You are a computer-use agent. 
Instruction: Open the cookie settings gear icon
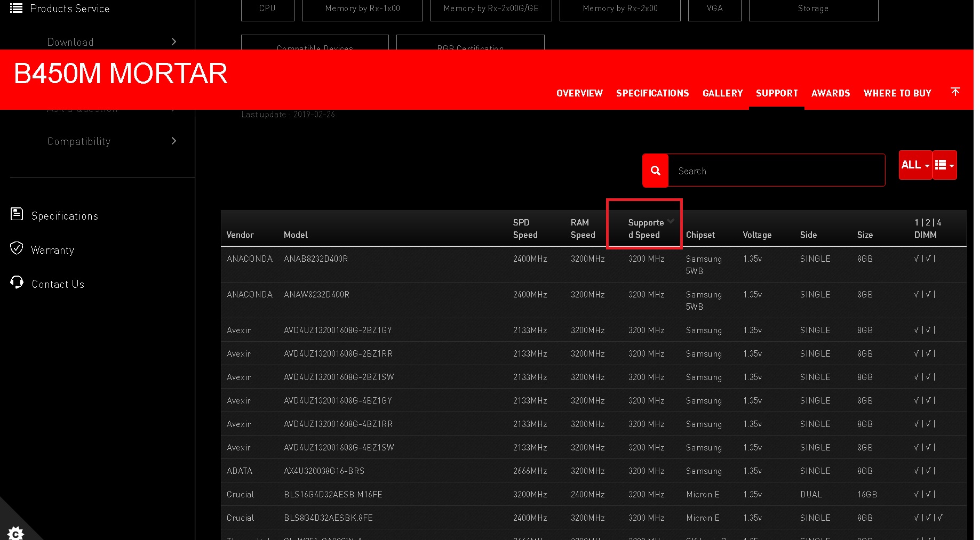(15, 533)
